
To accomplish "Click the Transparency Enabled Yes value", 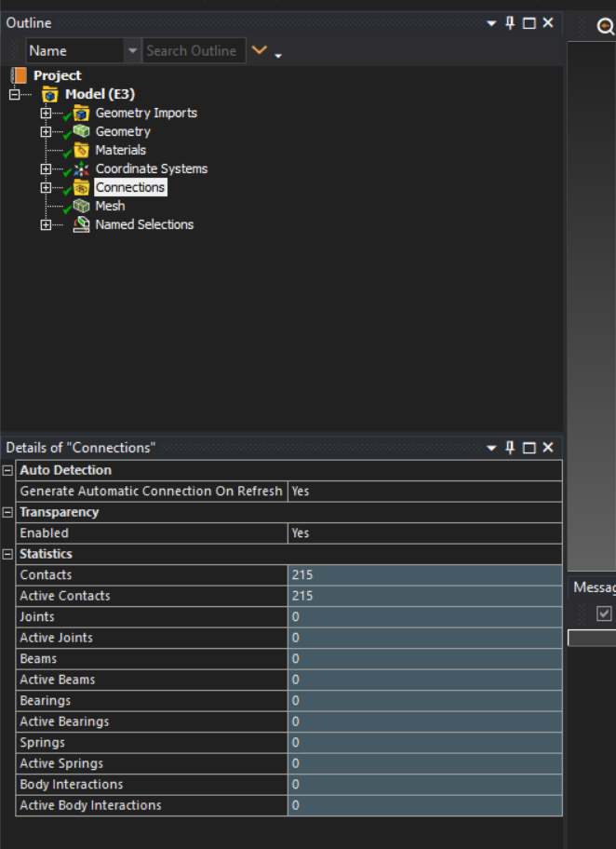I will tap(425, 532).
